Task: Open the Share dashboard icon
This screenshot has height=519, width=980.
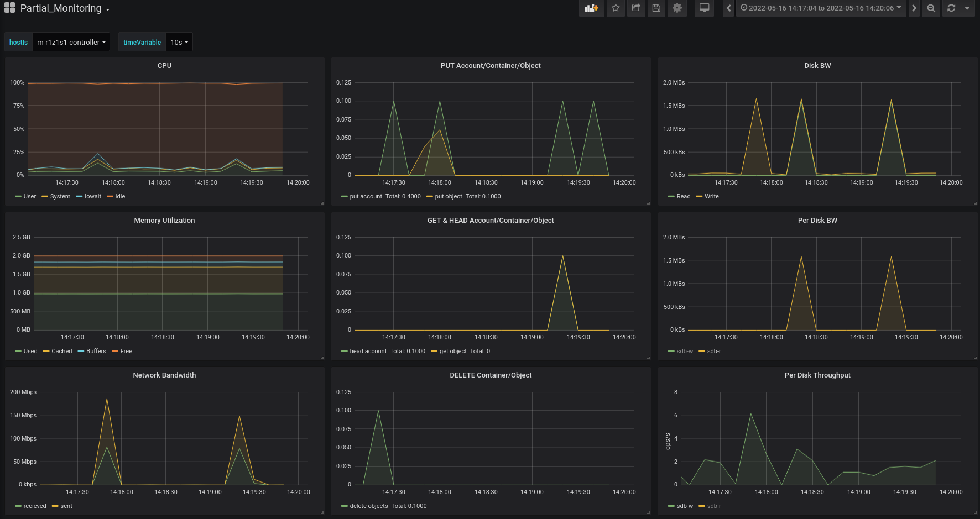Action: tap(636, 8)
